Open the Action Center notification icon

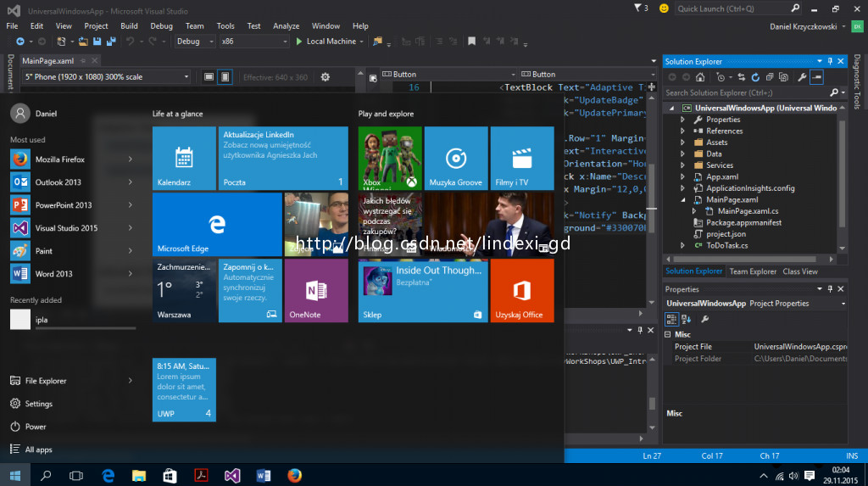tap(810, 476)
